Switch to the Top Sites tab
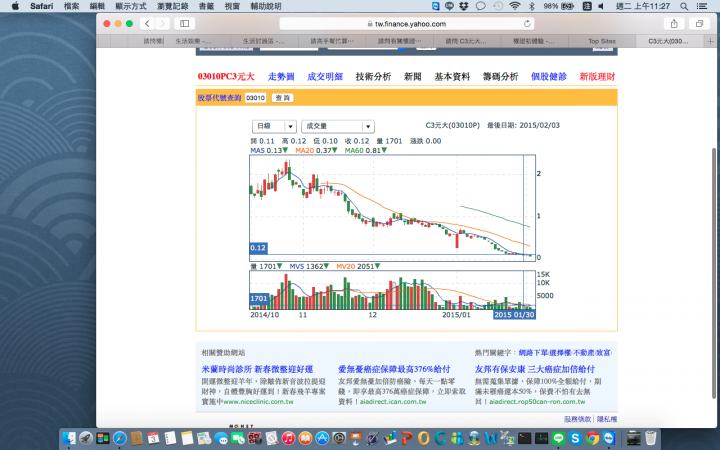720x450 pixels. [x=602, y=41]
